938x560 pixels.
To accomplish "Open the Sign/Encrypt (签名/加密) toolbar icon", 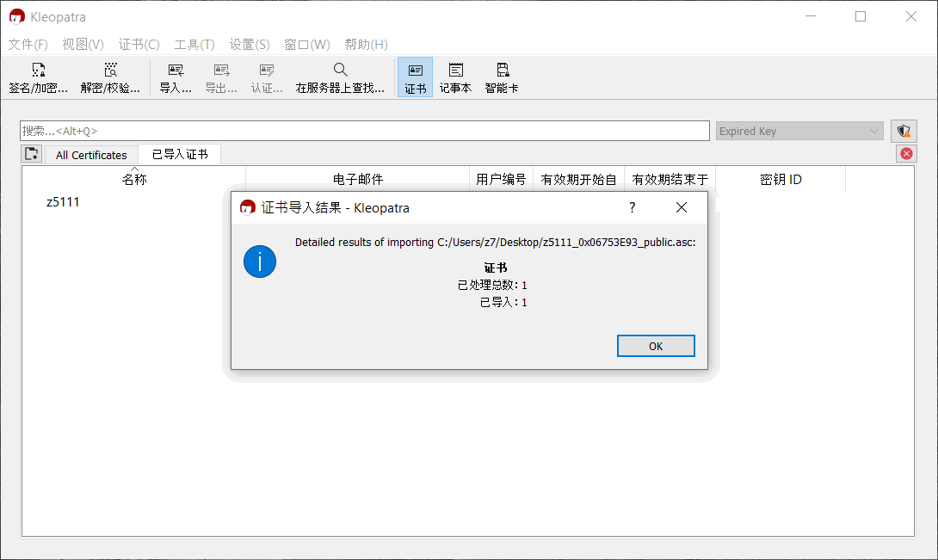I will (38, 77).
